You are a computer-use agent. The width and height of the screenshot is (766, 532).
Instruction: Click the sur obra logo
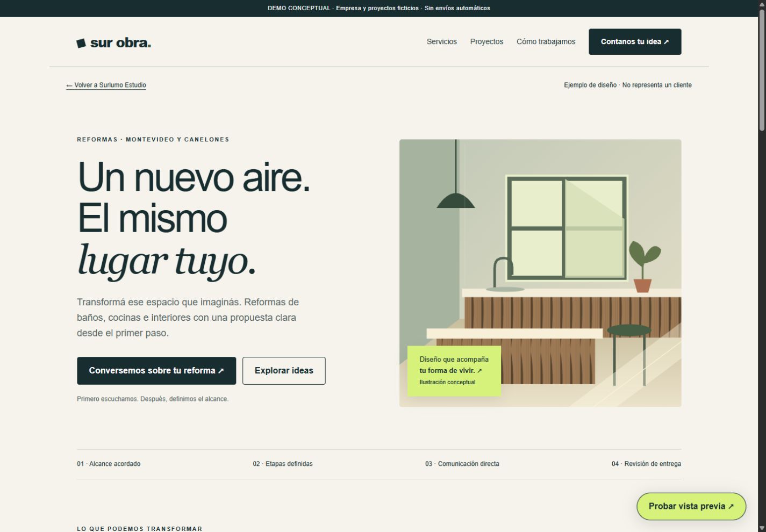coord(113,43)
